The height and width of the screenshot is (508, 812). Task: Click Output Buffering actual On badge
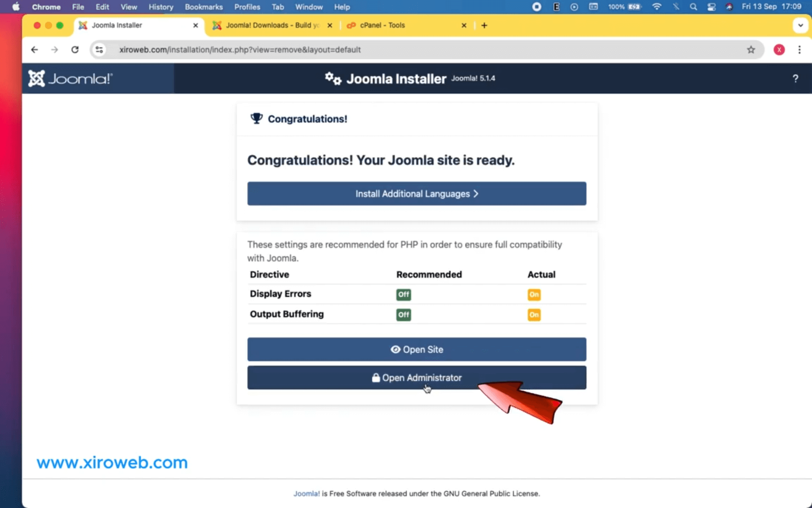coord(534,315)
